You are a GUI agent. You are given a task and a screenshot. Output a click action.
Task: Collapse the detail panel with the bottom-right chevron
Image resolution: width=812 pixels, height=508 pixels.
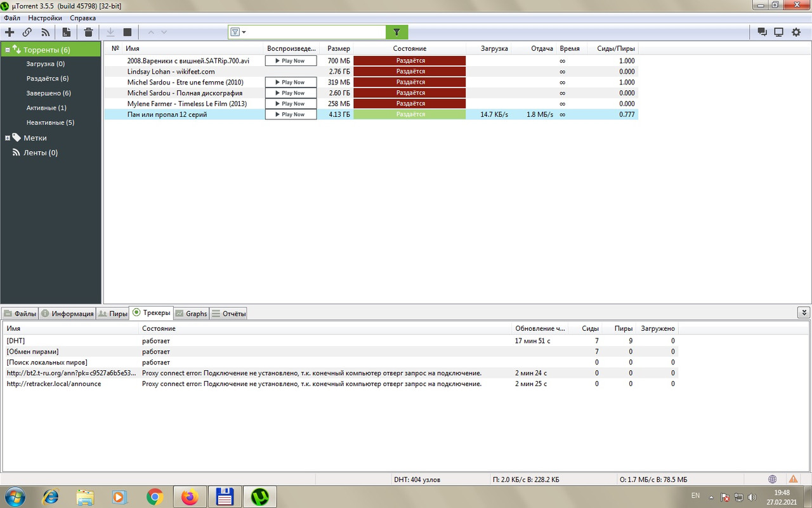pyautogui.click(x=803, y=312)
